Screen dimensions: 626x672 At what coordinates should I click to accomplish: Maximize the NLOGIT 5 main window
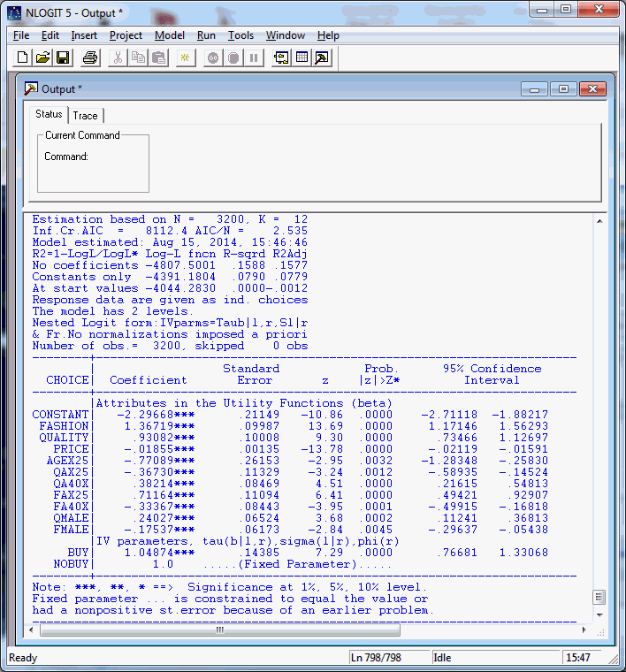click(566, 9)
